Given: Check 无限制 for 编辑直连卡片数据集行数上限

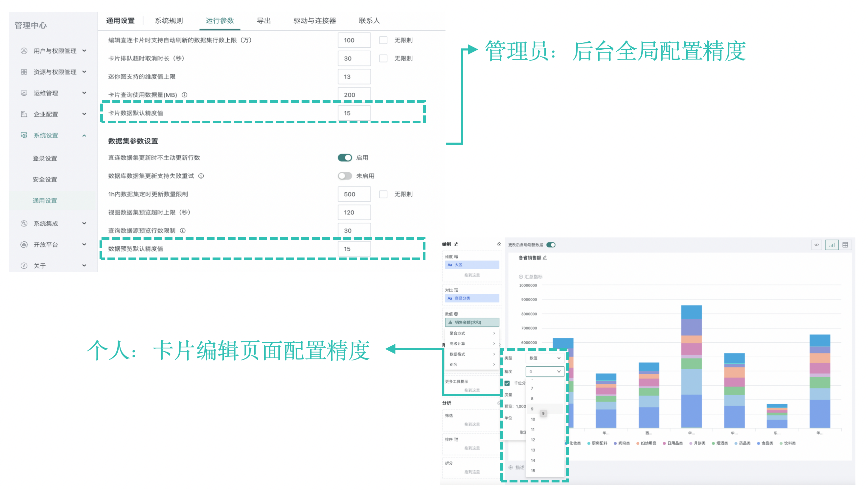Looking at the screenshot, I should pos(383,40).
